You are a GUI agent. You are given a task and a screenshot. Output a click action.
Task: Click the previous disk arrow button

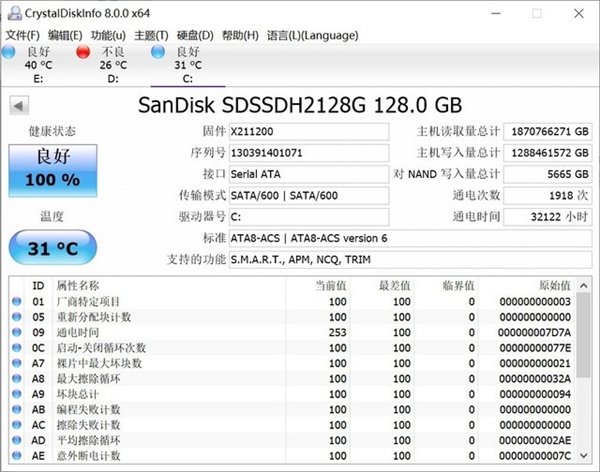(x=19, y=106)
